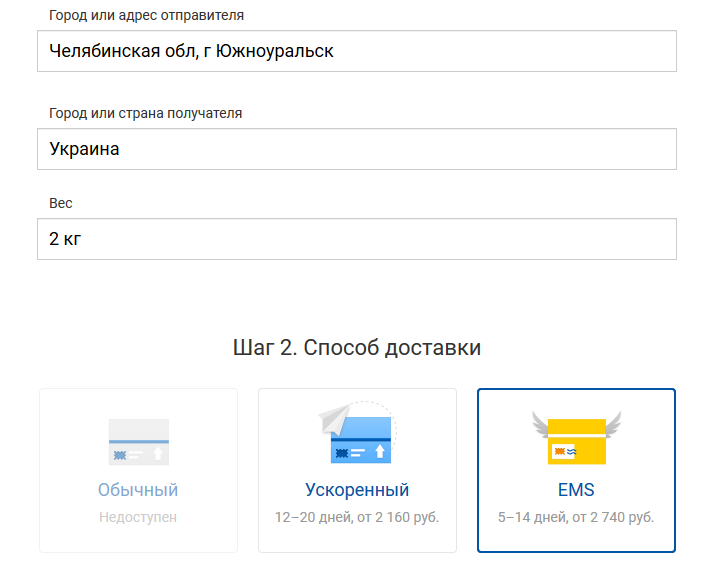Choose the Ускоренный delivery method label
The height and width of the screenshot is (575, 719).
click(357, 490)
